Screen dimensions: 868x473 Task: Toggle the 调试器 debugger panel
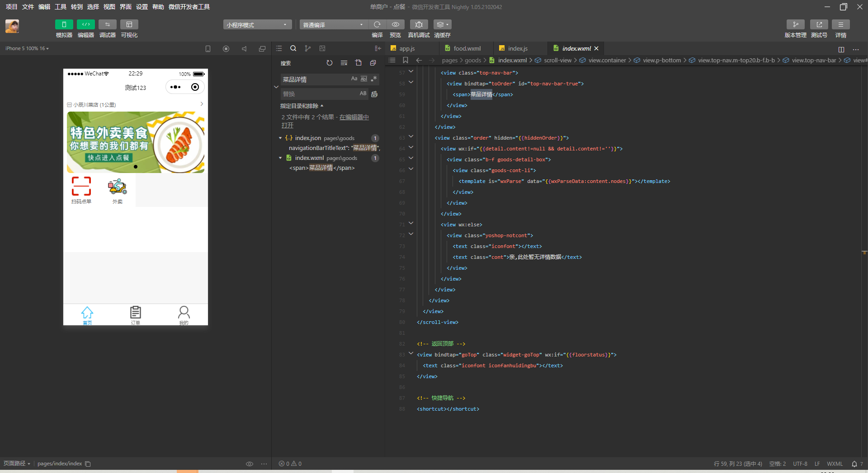[x=107, y=24]
